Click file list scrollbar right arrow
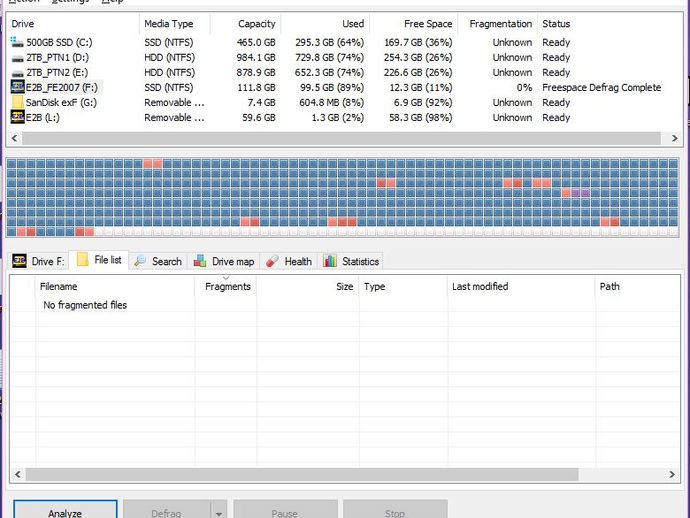 click(672, 474)
